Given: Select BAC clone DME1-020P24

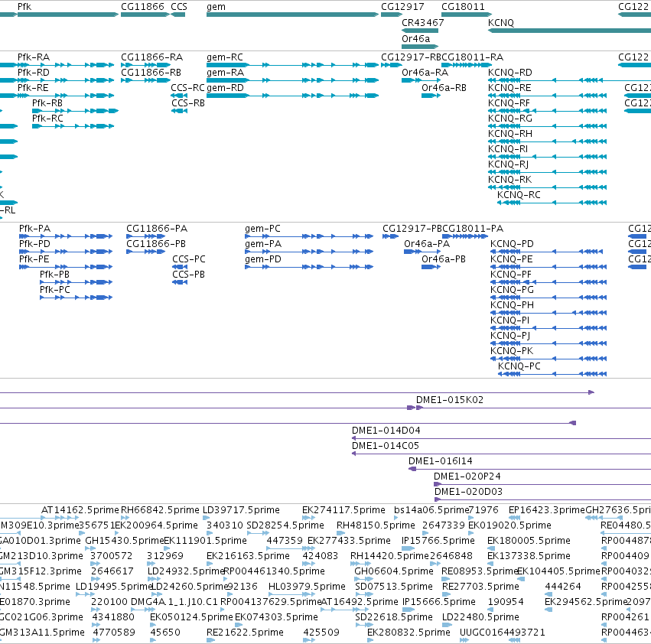Looking at the screenshot, I should coord(467,476).
